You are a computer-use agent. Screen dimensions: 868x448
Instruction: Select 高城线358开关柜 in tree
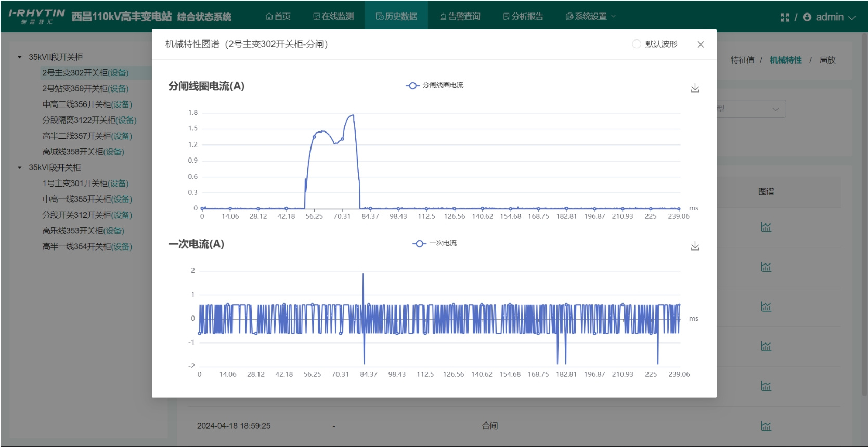pyautogui.click(x=83, y=152)
